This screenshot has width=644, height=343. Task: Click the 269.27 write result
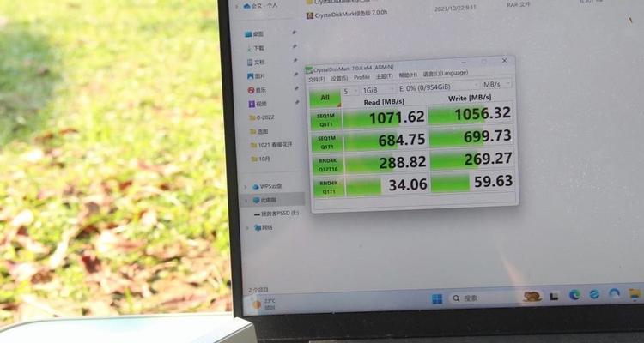[472, 159]
